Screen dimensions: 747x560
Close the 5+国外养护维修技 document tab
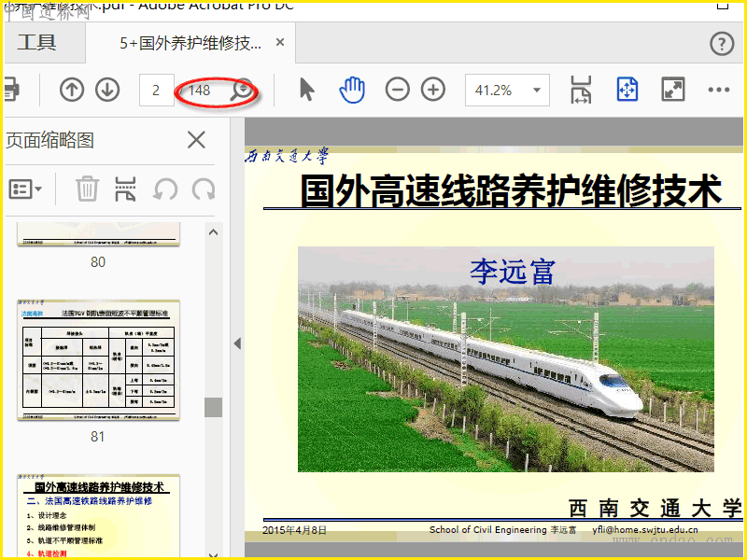(280, 42)
